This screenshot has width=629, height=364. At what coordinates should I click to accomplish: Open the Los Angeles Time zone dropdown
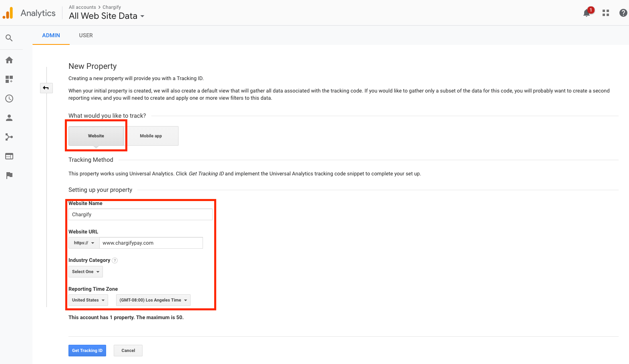coord(153,300)
